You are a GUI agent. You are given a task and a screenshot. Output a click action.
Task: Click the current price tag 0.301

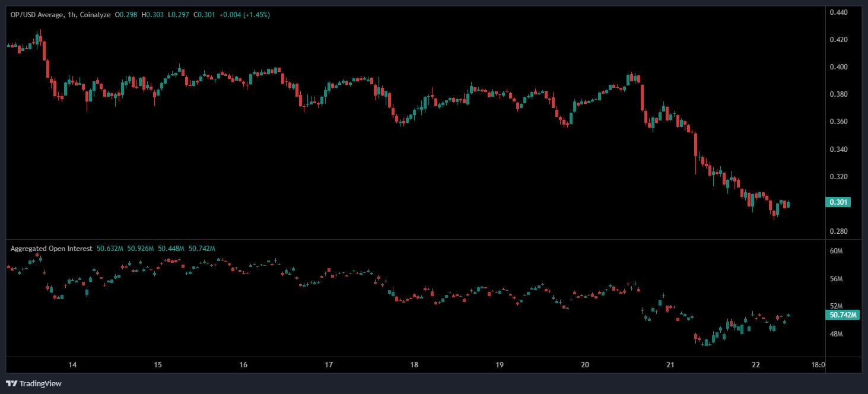tap(838, 202)
